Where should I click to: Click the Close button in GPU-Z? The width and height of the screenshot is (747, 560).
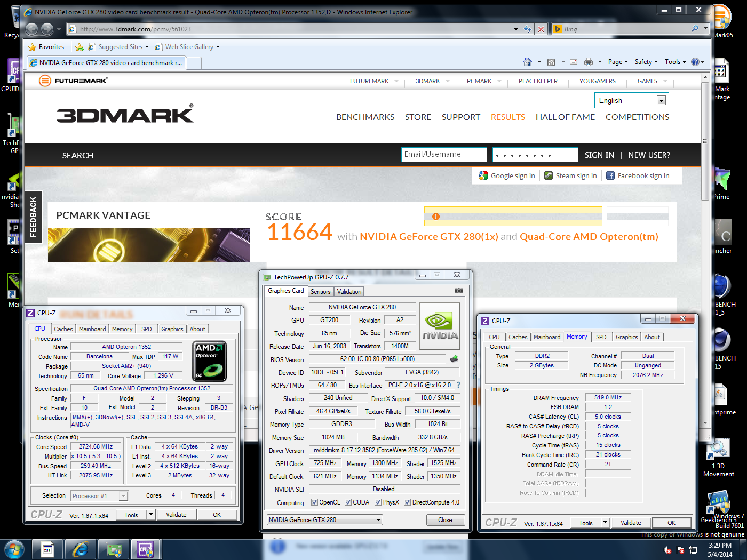[446, 520]
